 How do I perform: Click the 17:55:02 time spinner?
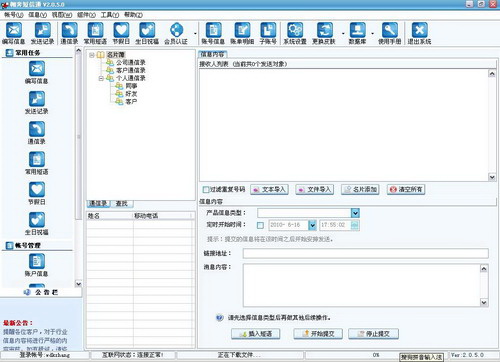(x=355, y=225)
